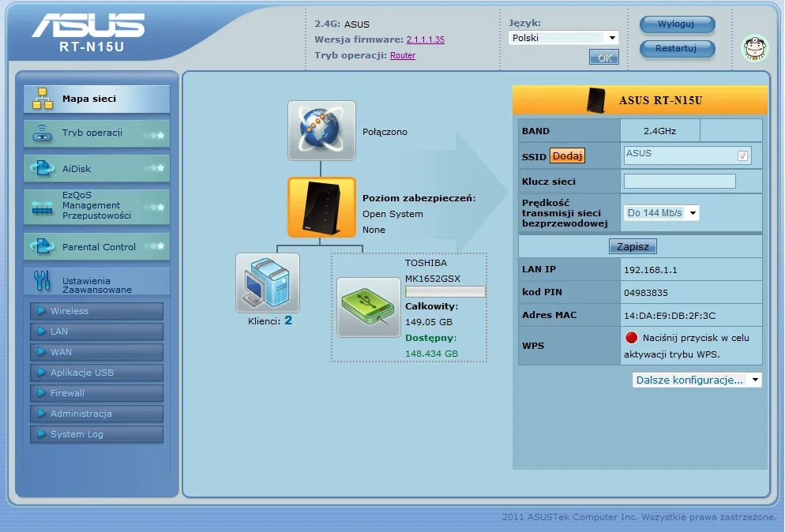Click the Internet globe icon

(x=321, y=130)
